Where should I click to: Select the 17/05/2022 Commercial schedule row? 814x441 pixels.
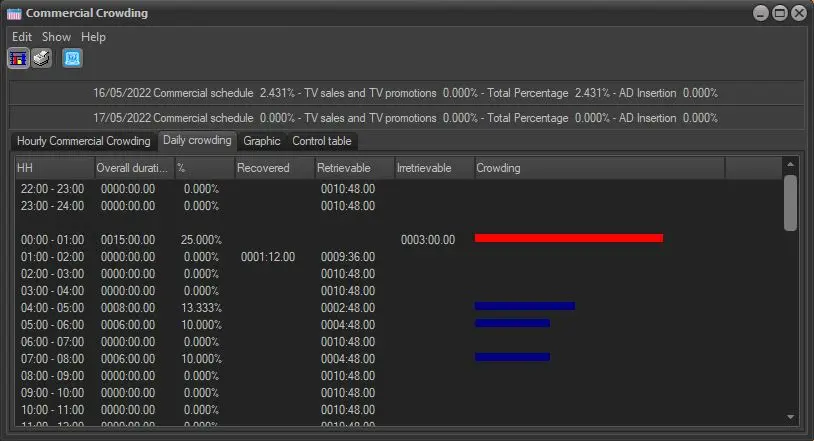click(x=405, y=118)
